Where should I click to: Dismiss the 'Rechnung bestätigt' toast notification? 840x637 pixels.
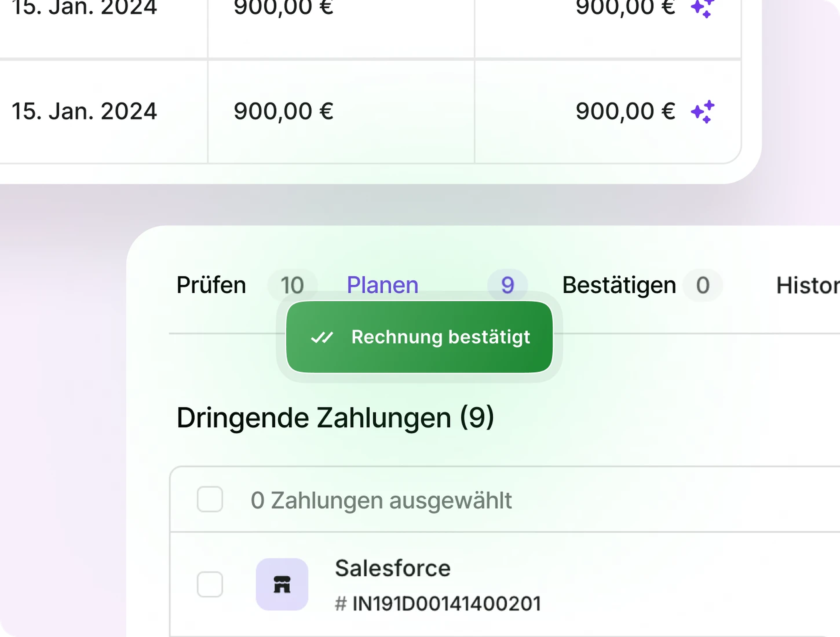(x=419, y=337)
